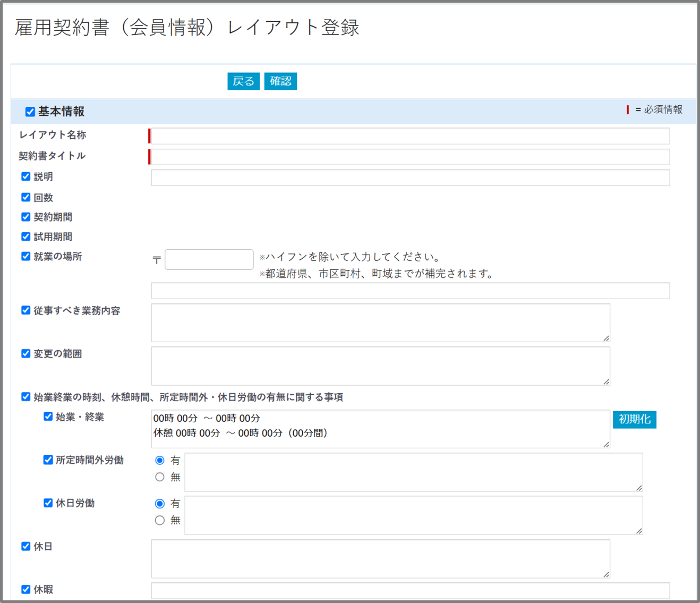Click the 始業・終業 time text area

(x=381, y=429)
